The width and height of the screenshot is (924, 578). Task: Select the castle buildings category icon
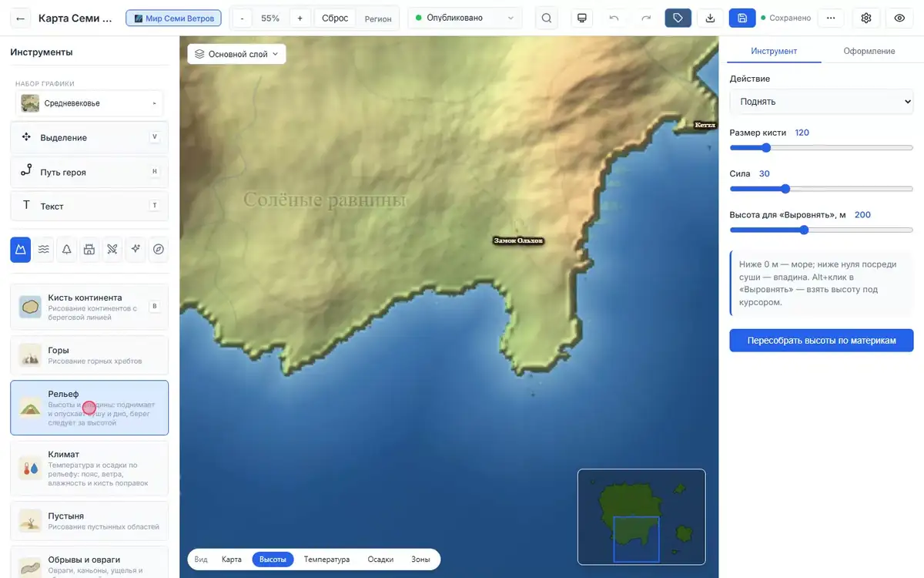coord(89,249)
